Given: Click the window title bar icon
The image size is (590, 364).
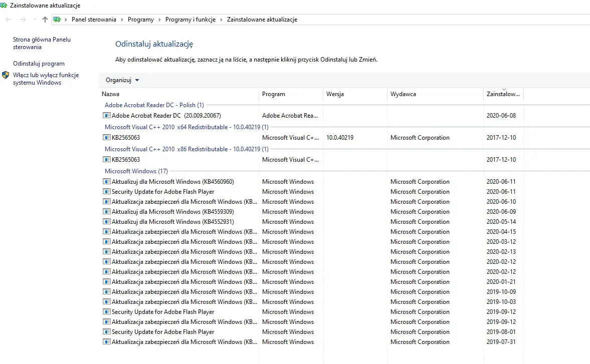Looking at the screenshot, I should point(4,6).
